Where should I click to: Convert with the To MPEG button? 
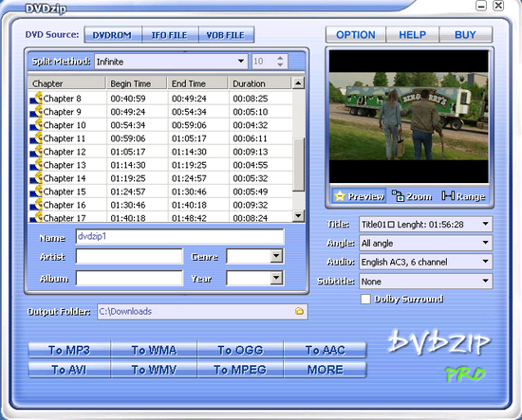pos(240,370)
